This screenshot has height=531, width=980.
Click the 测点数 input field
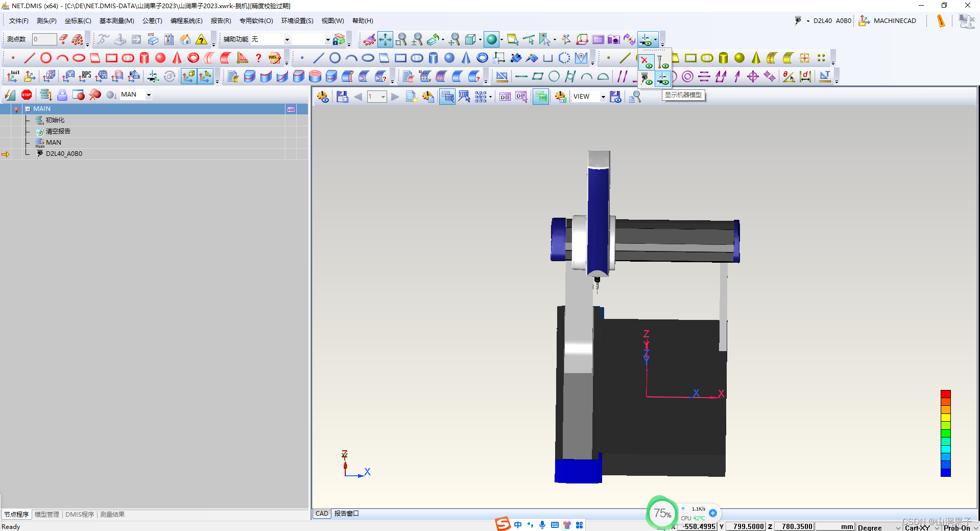click(x=44, y=39)
